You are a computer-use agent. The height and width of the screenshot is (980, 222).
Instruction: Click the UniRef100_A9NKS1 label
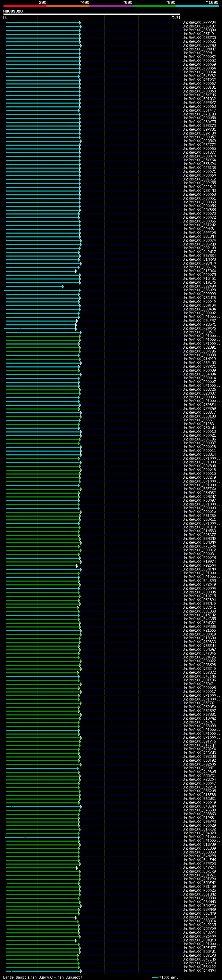(x=199, y=229)
